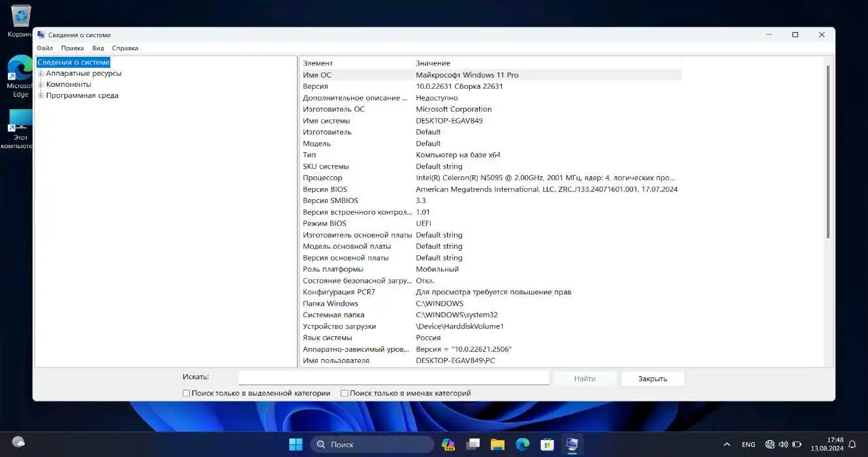Click the Мобильный value
This screenshot has height=457, width=868.
[437, 269]
